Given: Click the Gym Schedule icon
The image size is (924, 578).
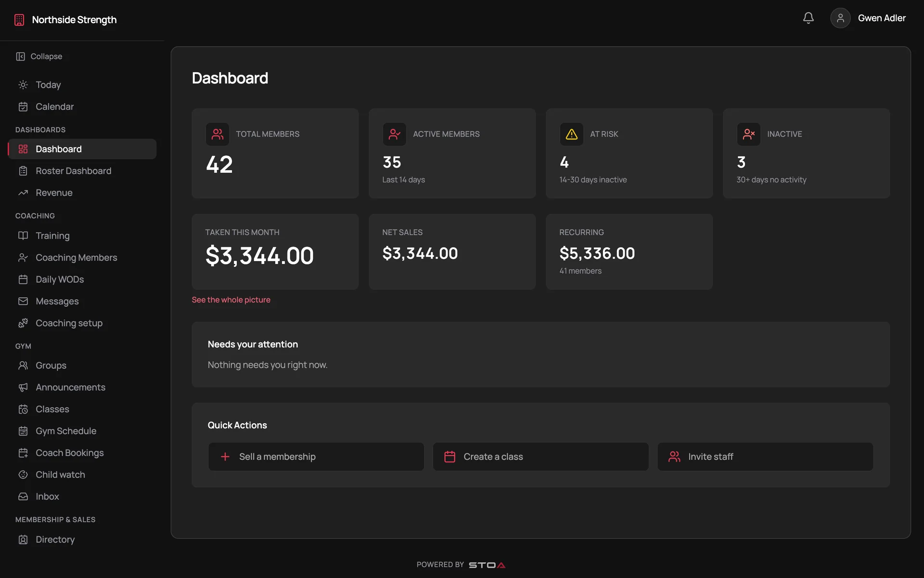Looking at the screenshot, I should (23, 431).
